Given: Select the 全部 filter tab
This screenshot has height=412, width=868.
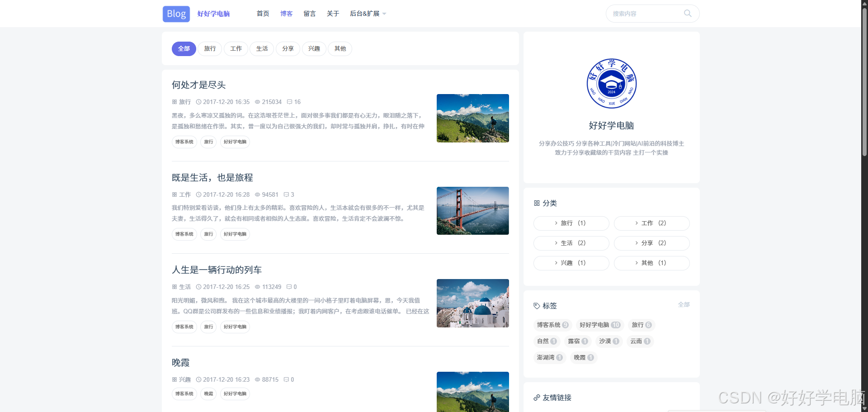Looking at the screenshot, I should pos(184,49).
